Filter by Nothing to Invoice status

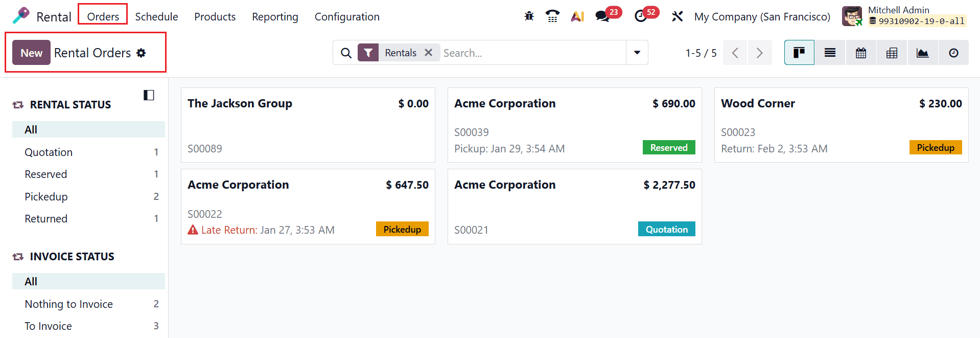[68, 304]
